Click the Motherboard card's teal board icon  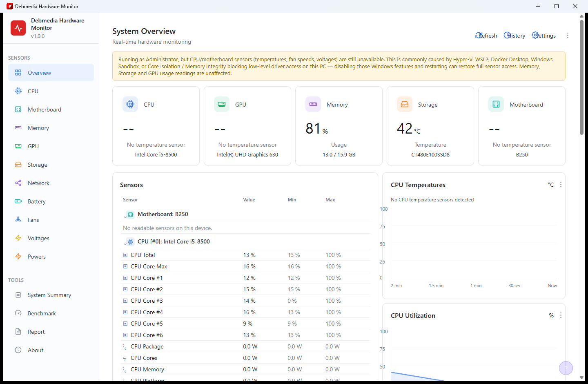(496, 104)
